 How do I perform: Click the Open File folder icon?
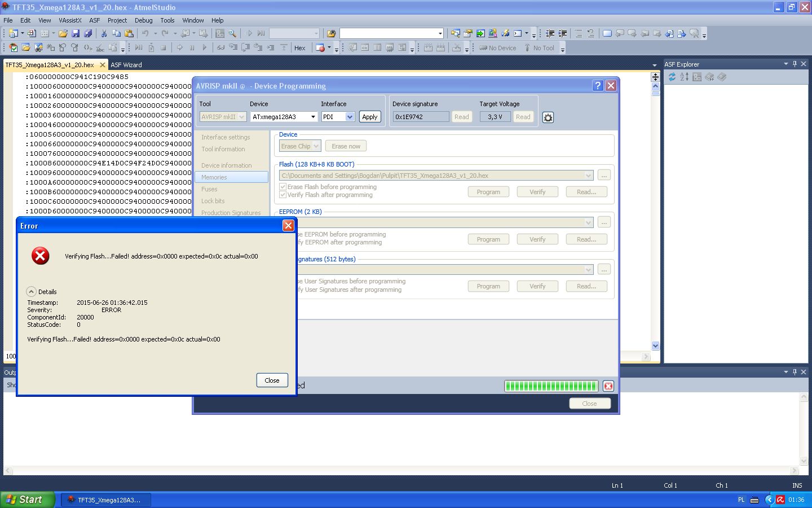click(63, 34)
